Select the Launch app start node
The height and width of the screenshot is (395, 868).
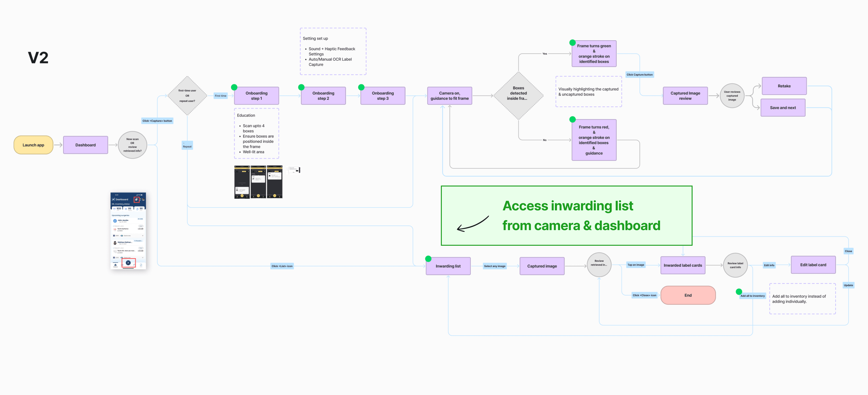coord(33,145)
